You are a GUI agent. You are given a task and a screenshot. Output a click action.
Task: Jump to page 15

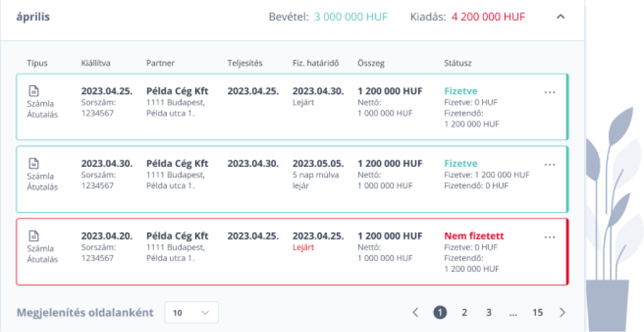[537, 312]
